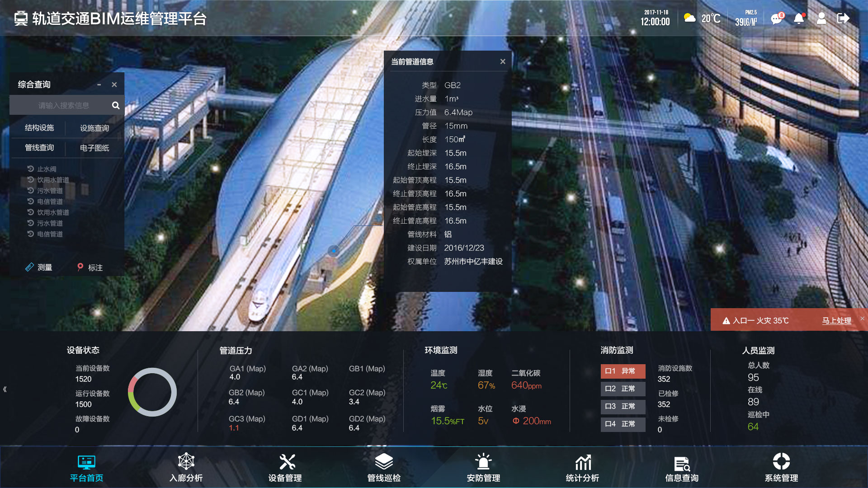Toggle the 口3 正常 fire status
The height and width of the screenshot is (488, 868).
tap(623, 406)
